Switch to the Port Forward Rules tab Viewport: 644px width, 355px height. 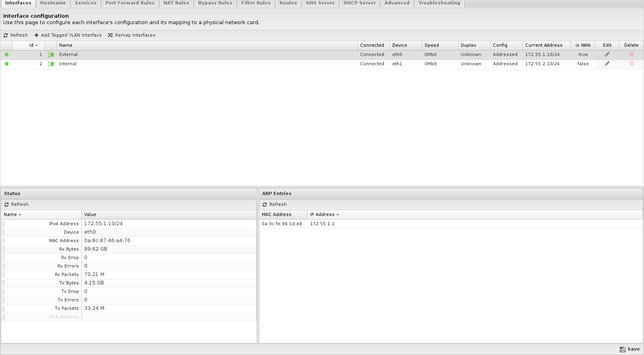click(x=130, y=3)
